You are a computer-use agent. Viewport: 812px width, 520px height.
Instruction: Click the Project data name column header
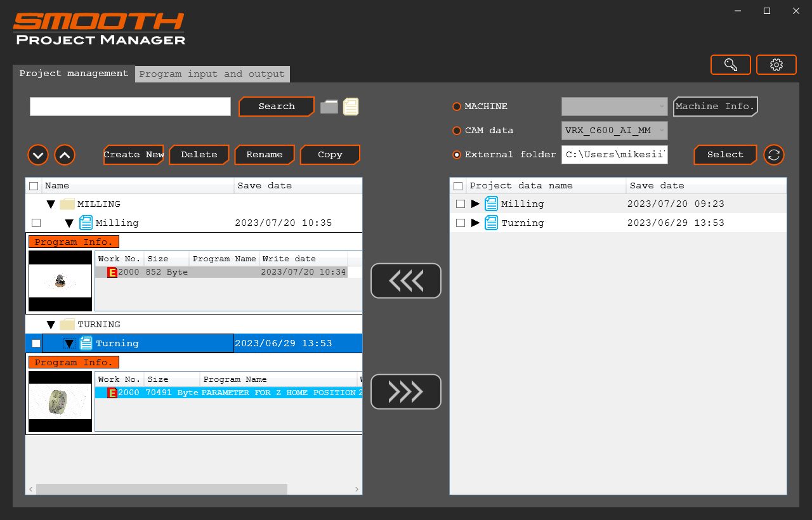click(x=547, y=186)
